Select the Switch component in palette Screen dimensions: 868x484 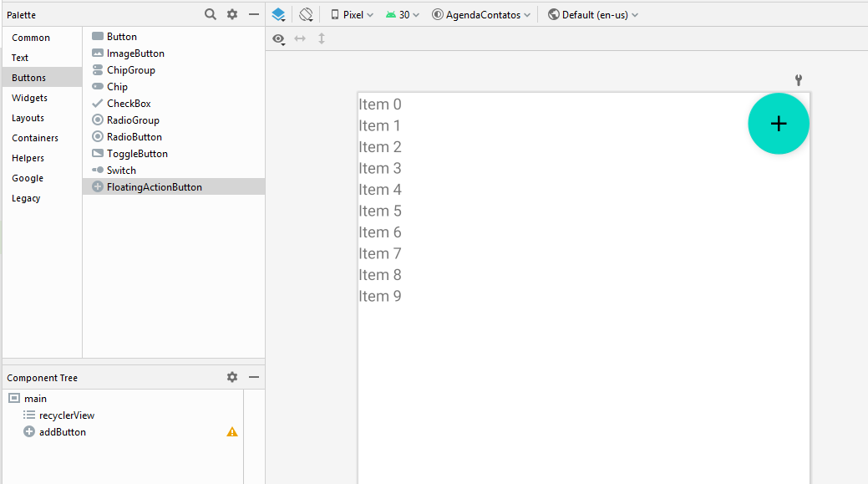pos(121,171)
